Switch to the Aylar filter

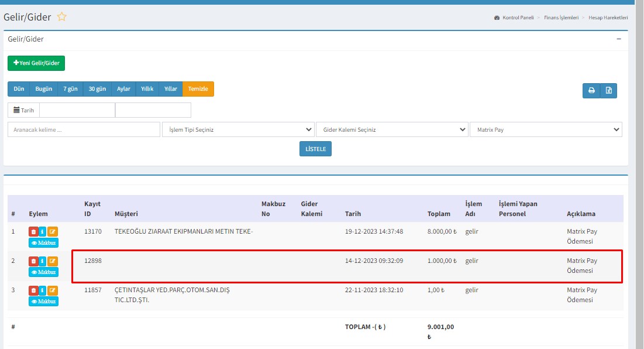123,89
